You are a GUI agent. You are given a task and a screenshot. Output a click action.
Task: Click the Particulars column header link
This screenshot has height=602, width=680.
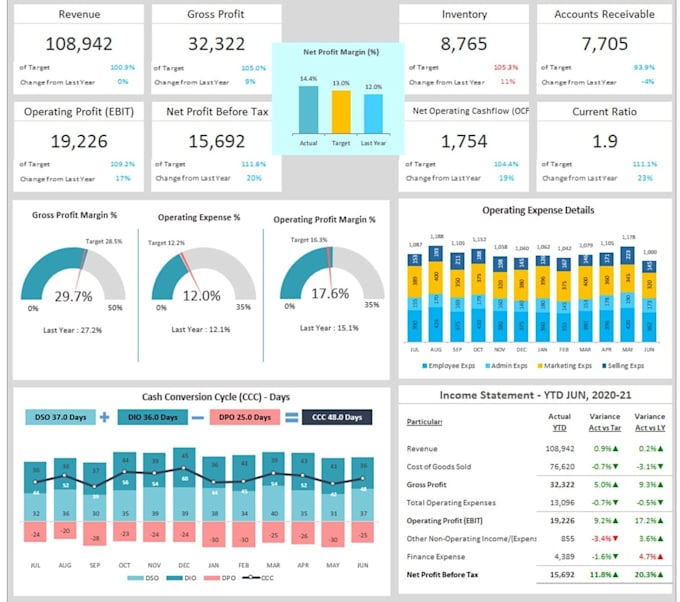coord(424,422)
